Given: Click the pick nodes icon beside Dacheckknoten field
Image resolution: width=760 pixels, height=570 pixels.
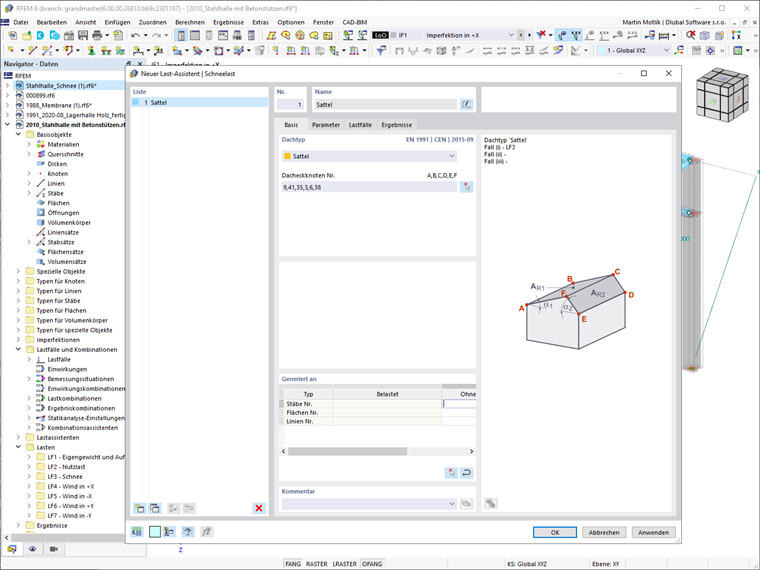Looking at the screenshot, I should click(466, 187).
